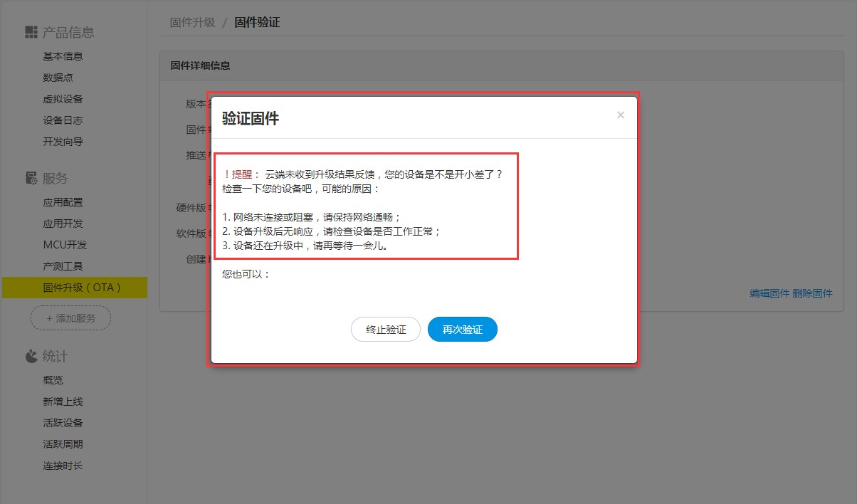Viewport: 857px width, 504px height.
Task: Open 虚拟设备 page
Action: (63, 99)
